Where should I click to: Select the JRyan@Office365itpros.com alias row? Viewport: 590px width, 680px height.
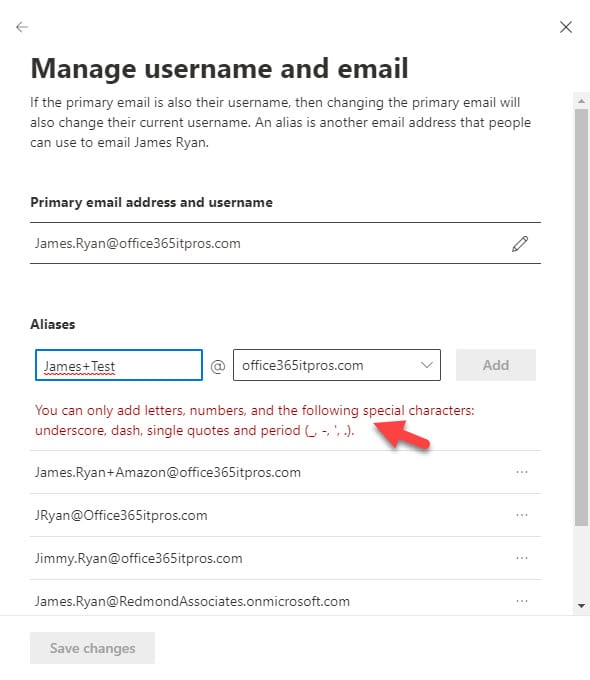[x=285, y=515]
